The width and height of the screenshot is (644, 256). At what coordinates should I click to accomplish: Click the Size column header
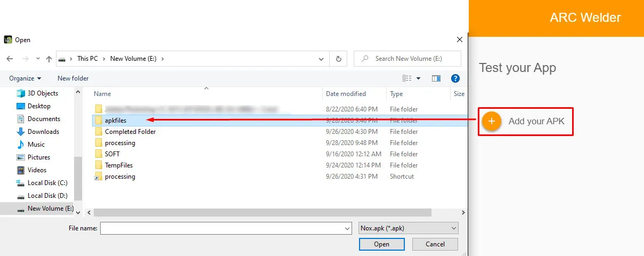[459, 94]
